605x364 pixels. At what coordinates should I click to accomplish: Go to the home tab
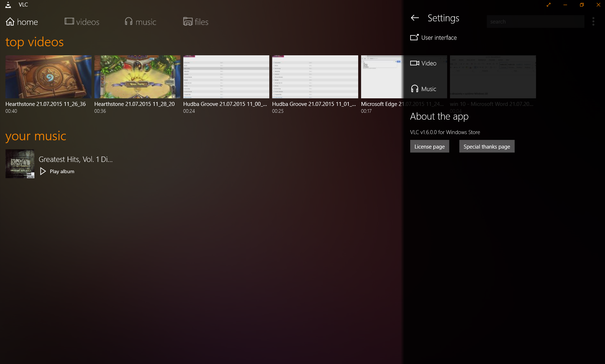pyautogui.click(x=22, y=22)
